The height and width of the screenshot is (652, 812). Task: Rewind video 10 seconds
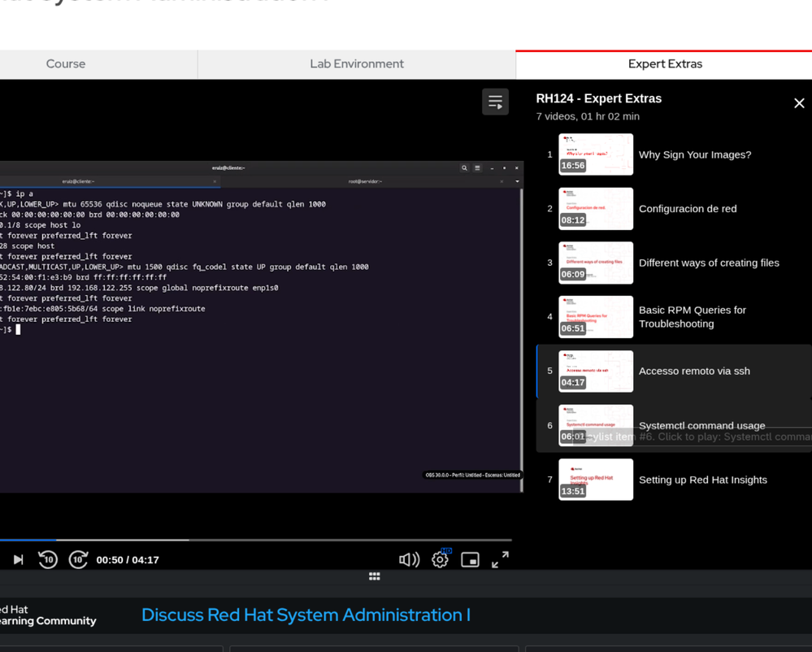48,559
